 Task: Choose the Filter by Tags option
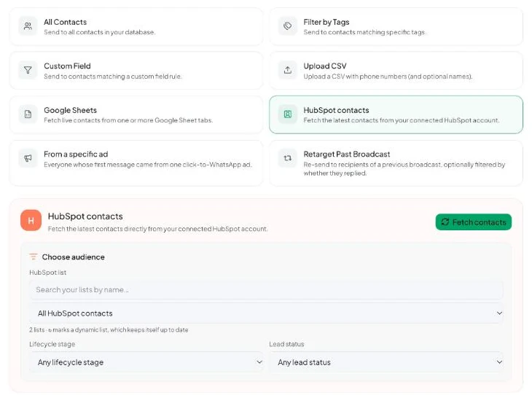coord(396,26)
